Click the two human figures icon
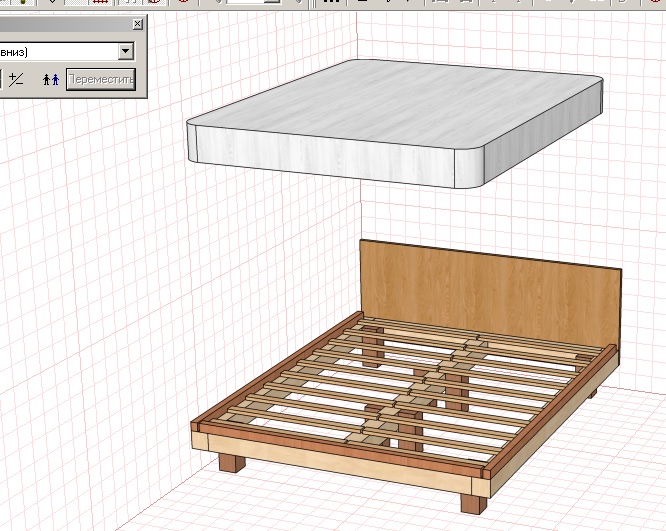 (51, 79)
